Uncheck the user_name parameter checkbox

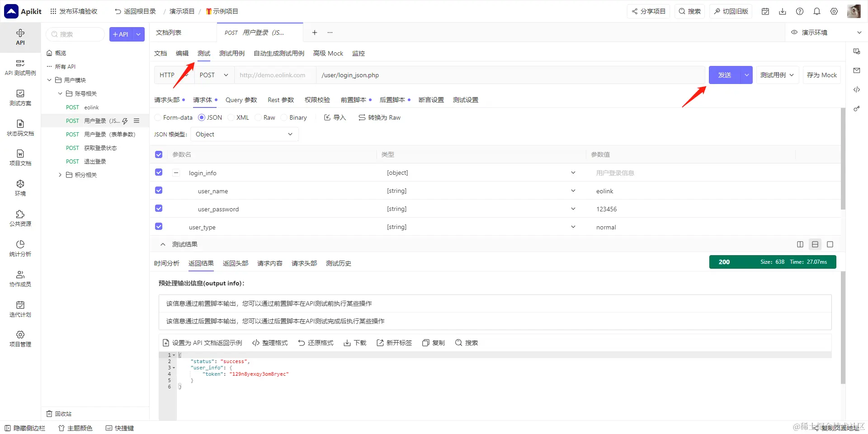159,191
